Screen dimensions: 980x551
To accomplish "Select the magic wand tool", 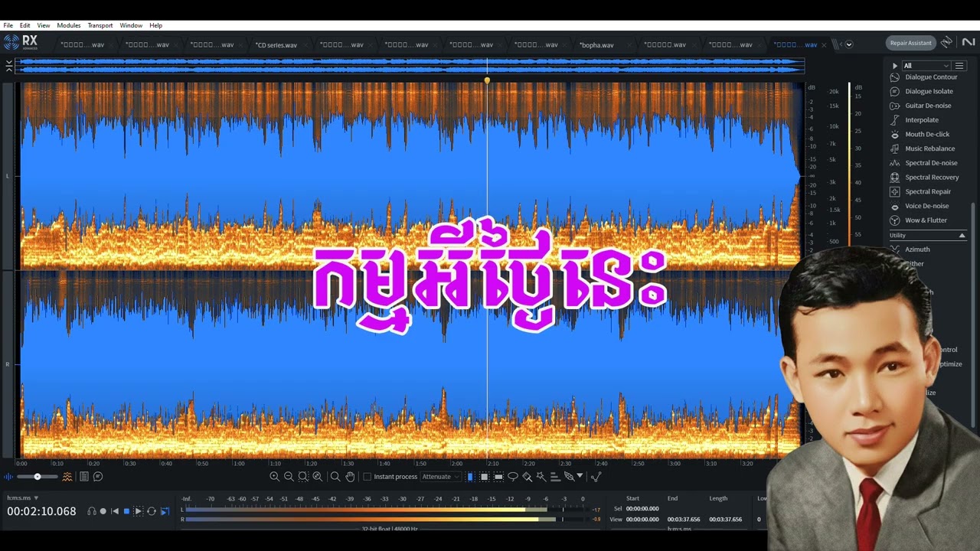I will click(x=541, y=477).
